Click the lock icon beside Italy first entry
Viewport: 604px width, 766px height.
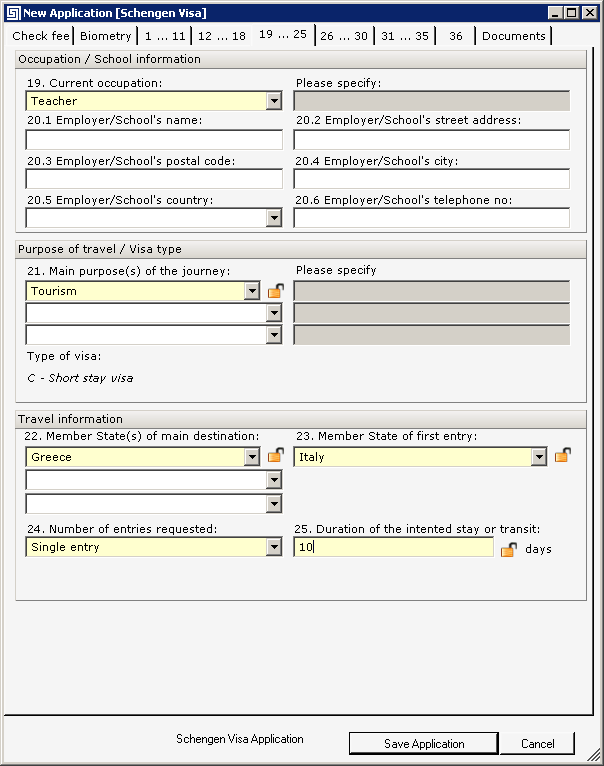563,455
